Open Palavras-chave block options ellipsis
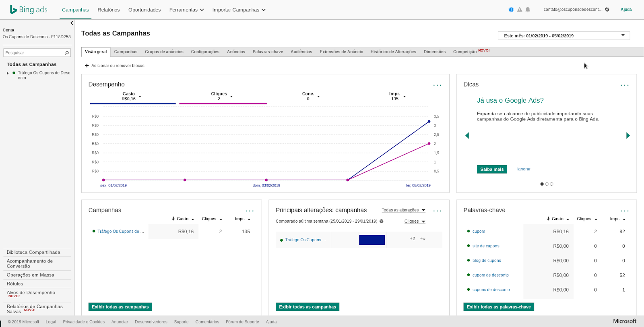 (624, 211)
